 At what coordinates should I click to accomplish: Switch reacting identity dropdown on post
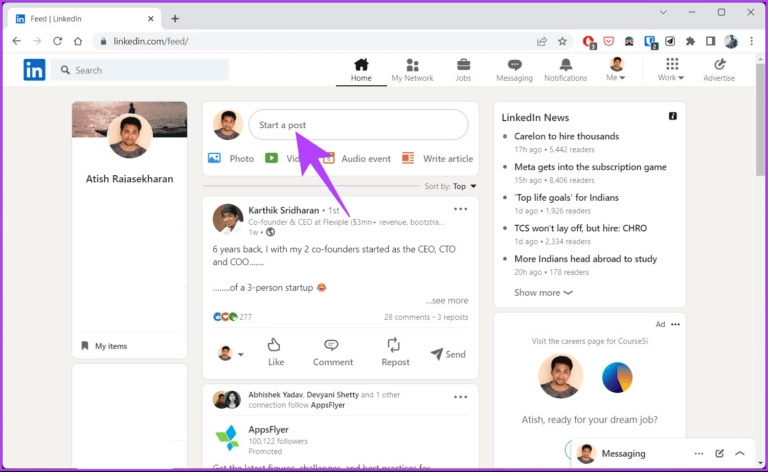click(x=231, y=353)
